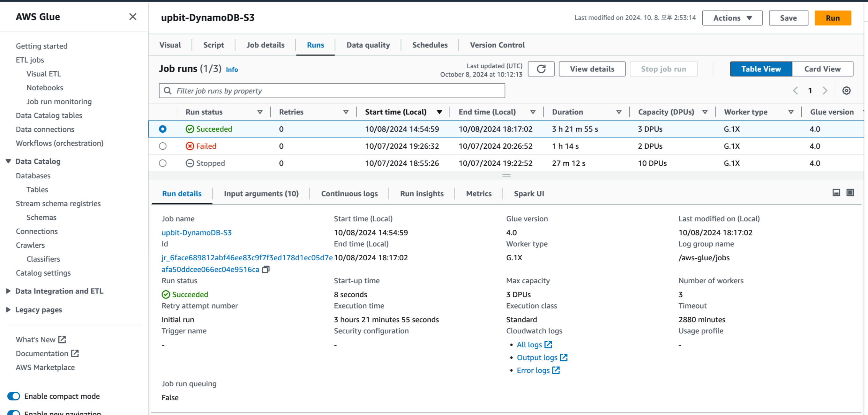This screenshot has width=868, height=415.
Task: Click next page arrow in pagination
Action: click(x=825, y=91)
